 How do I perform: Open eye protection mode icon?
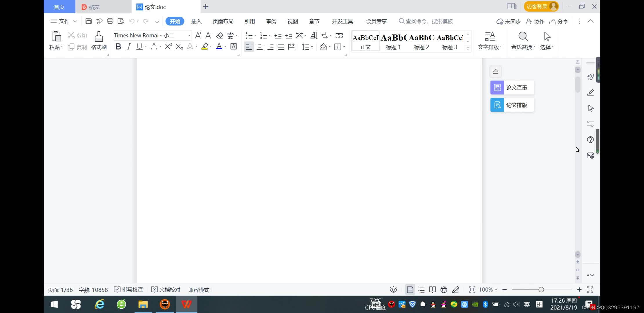[393, 290]
